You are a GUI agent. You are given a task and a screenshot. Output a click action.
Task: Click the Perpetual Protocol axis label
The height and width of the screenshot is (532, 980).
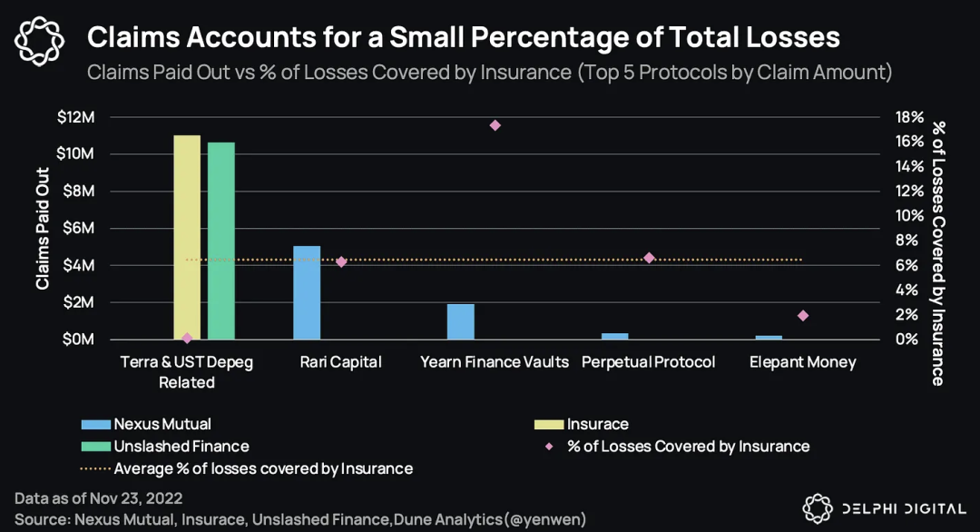pyautogui.click(x=648, y=362)
